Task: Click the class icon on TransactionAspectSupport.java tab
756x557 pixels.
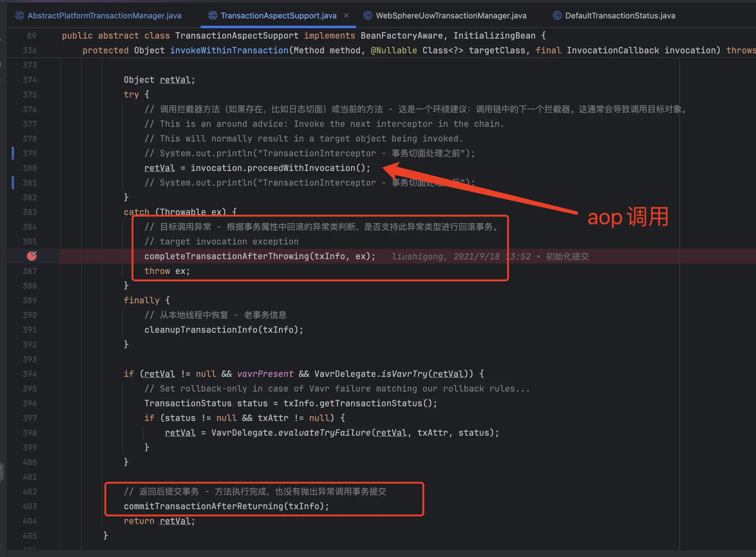Action: pos(212,16)
